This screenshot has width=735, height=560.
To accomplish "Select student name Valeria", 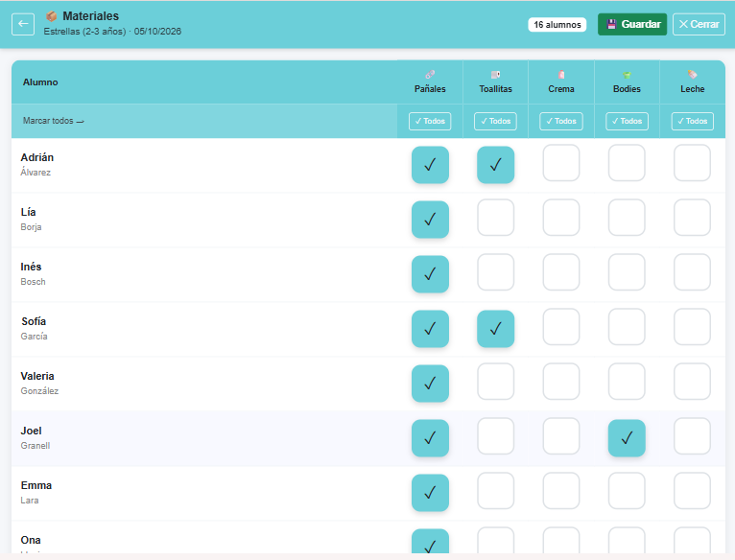I will [x=37, y=376].
